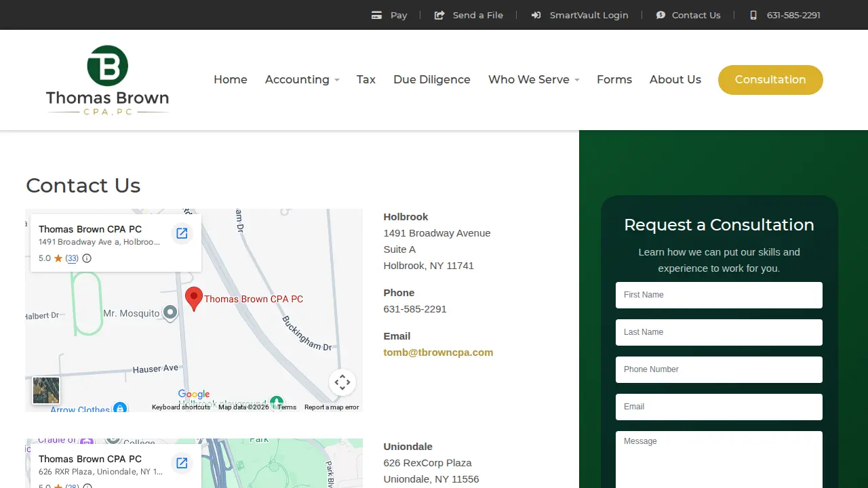868x488 pixels.
Task: Click the First Name field
Action: click(719, 295)
